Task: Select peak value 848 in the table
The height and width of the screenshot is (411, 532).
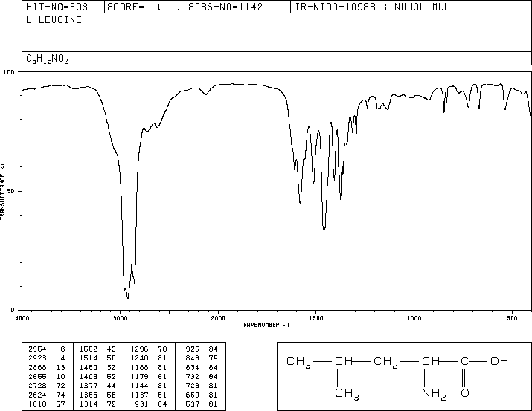Action: 193,357
